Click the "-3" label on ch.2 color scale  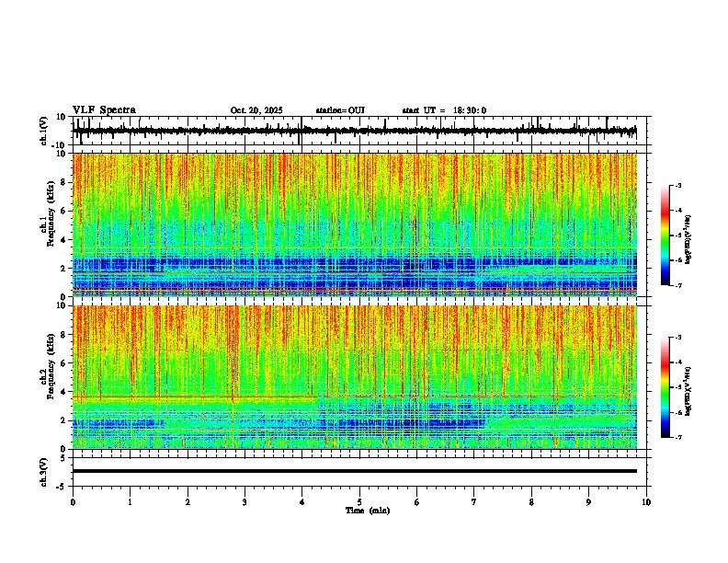coord(678,338)
